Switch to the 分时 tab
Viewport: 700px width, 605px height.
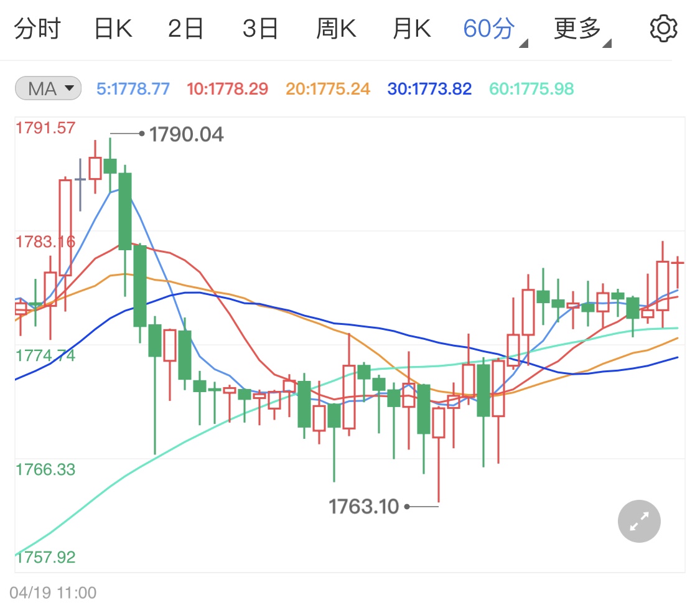[x=37, y=29]
